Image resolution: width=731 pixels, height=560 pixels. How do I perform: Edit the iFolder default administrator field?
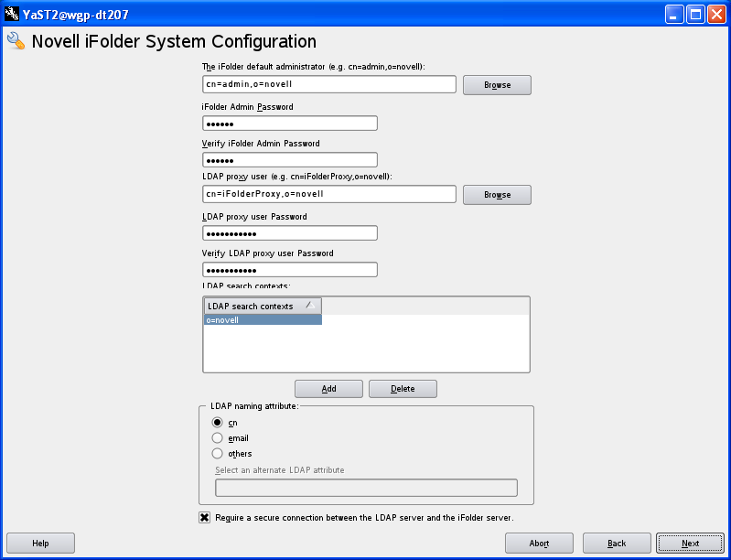[329, 84]
